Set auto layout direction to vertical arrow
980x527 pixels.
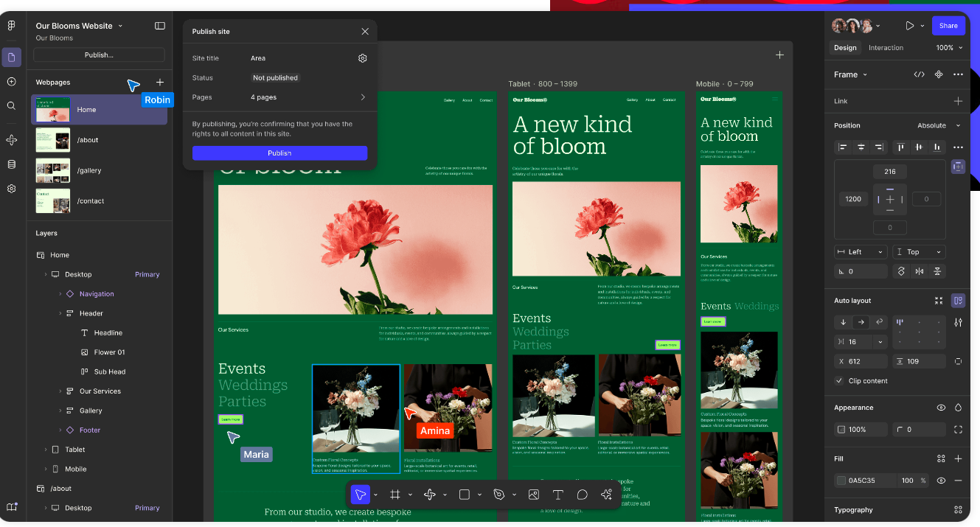pos(843,322)
